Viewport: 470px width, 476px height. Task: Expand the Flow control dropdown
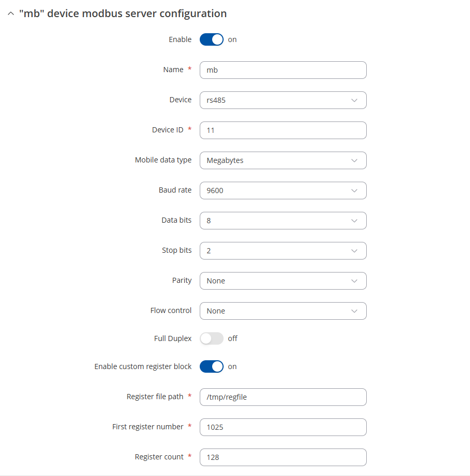[x=283, y=311]
